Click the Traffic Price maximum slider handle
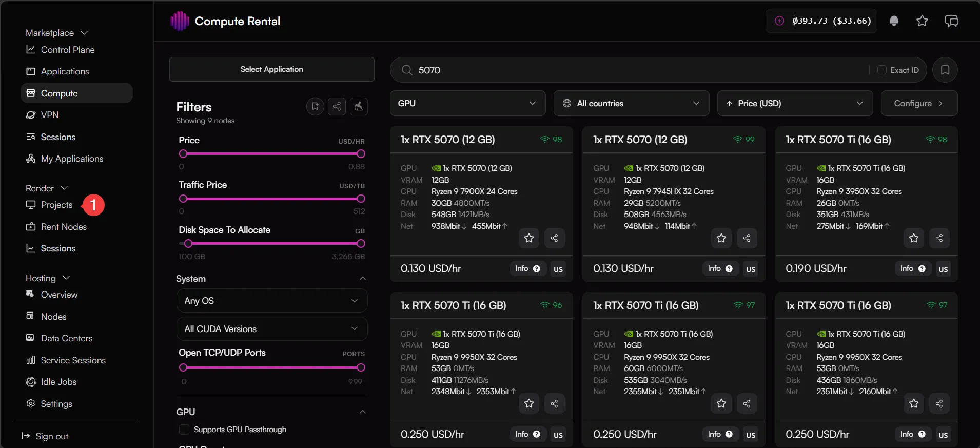The image size is (980, 448). tap(361, 199)
